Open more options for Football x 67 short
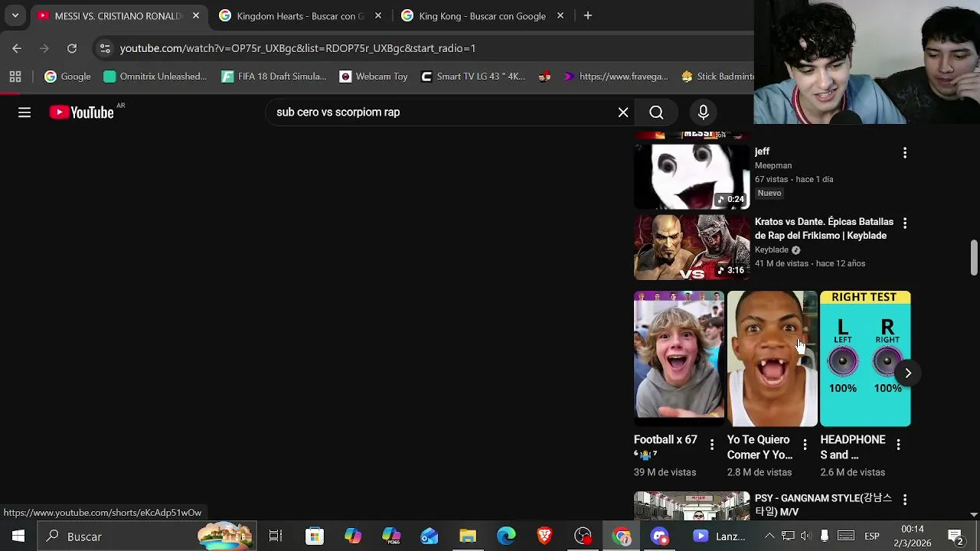This screenshot has height=551, width=980. (711, 445)
